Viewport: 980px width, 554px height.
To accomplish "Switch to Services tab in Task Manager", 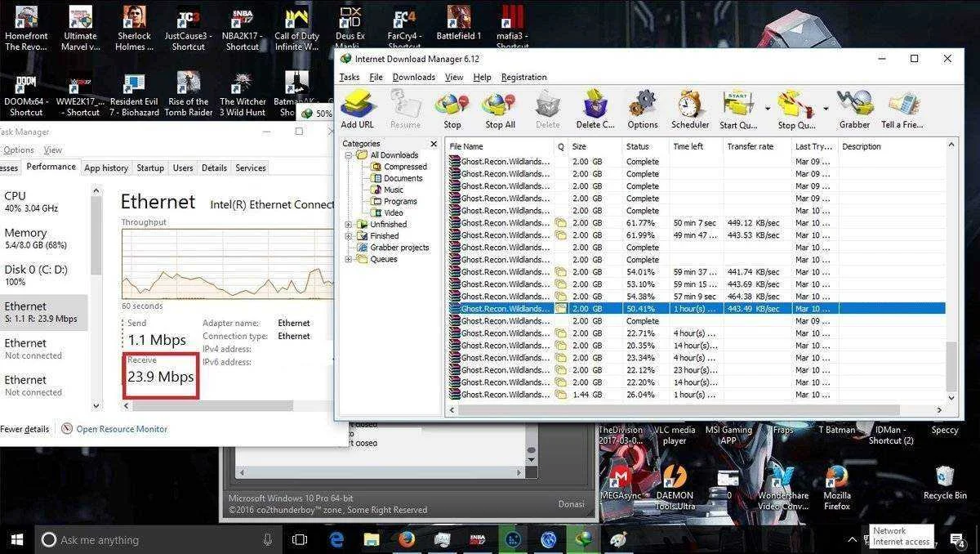I will click(251, 168).
